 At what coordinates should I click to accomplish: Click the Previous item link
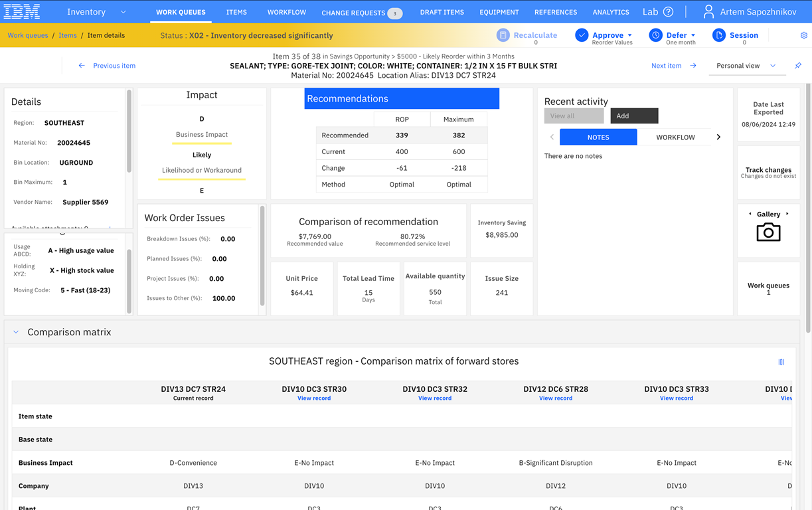tap(114, 66)
